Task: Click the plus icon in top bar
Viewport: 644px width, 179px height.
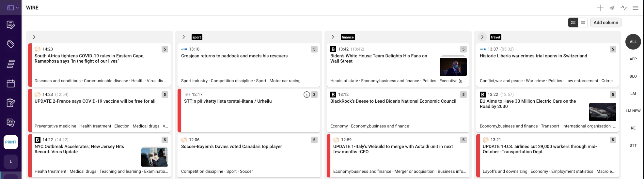Action: 600,8
